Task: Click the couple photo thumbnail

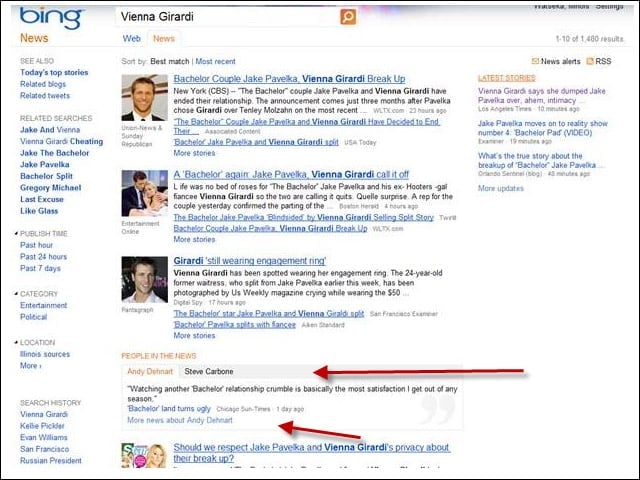Action: pyautogui.click(x=144, y=193)
